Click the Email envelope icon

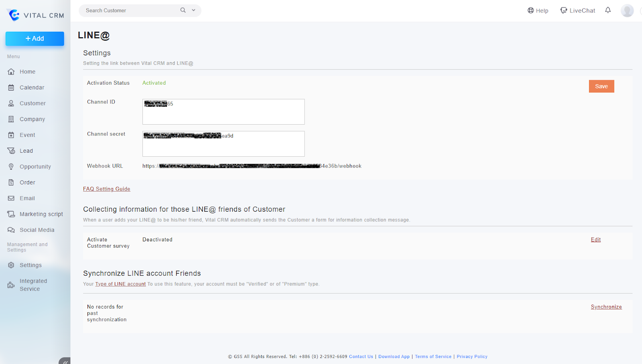tap(11, 198)
